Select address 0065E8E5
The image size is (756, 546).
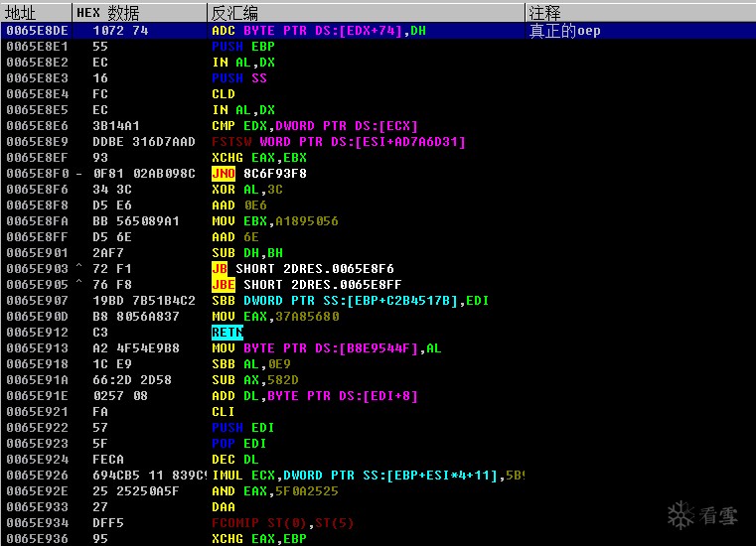[x=38, y=110]
